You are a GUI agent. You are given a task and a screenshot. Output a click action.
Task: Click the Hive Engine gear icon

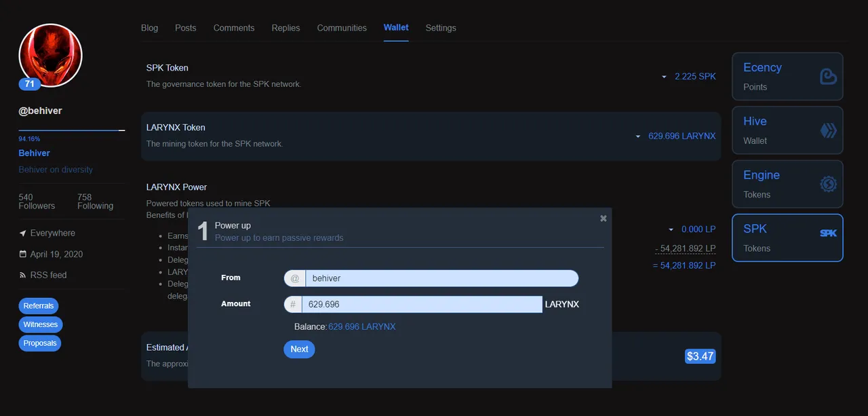click(x=828, y=184)
